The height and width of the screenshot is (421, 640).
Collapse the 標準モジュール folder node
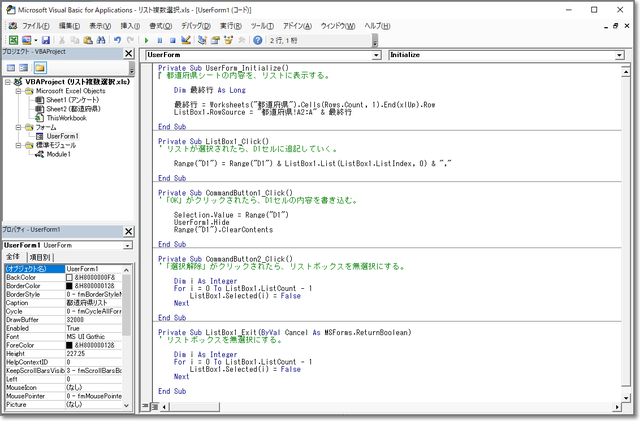click(20, 145)
